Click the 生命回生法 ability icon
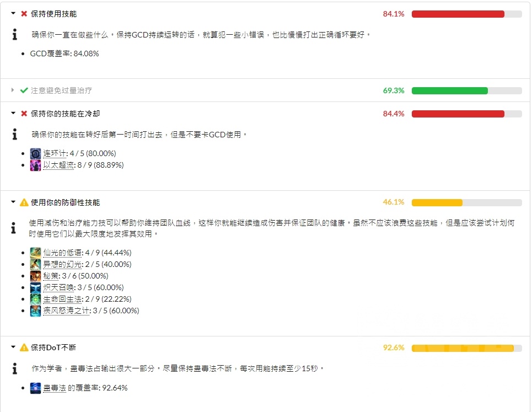Viewport: 532px width, 412px height. 35,299
